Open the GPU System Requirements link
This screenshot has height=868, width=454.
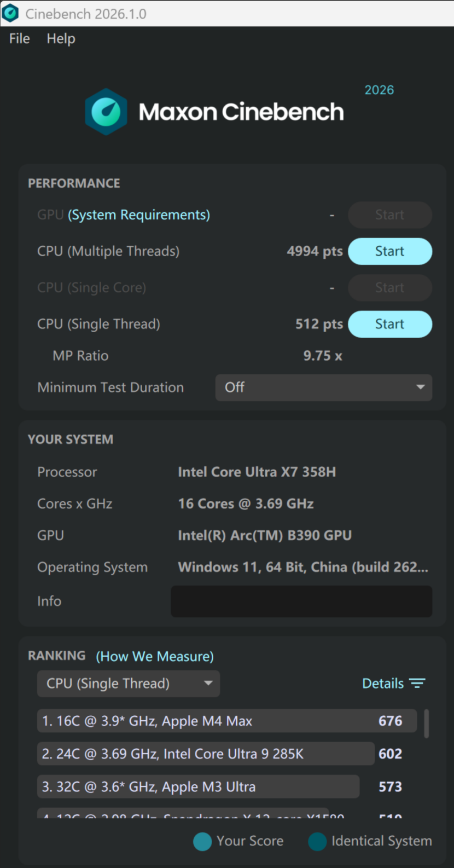point(139,215)
